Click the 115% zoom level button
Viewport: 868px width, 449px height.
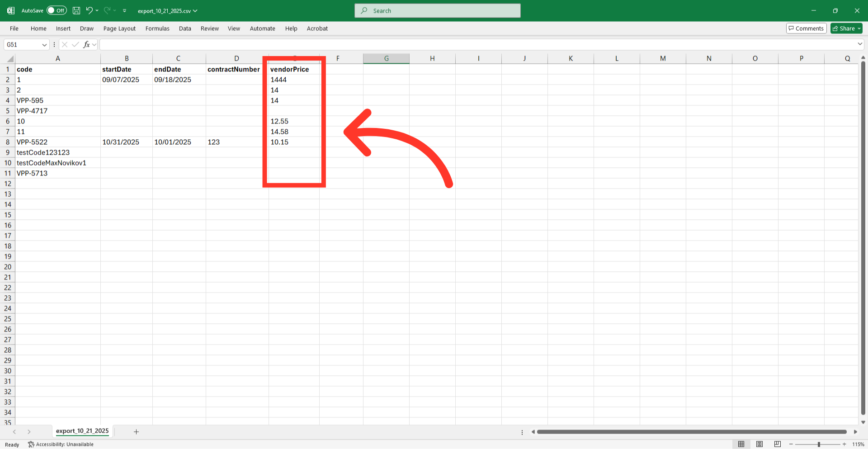coord(858,444)
